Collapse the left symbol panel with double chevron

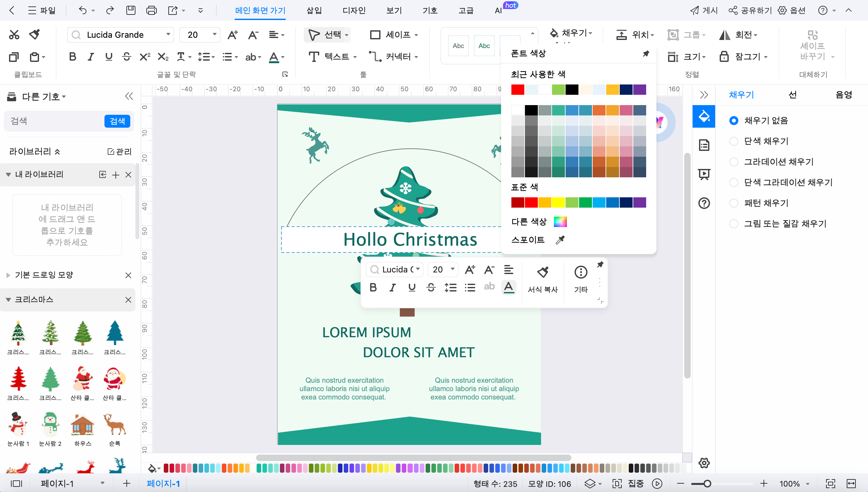(129, 96)
